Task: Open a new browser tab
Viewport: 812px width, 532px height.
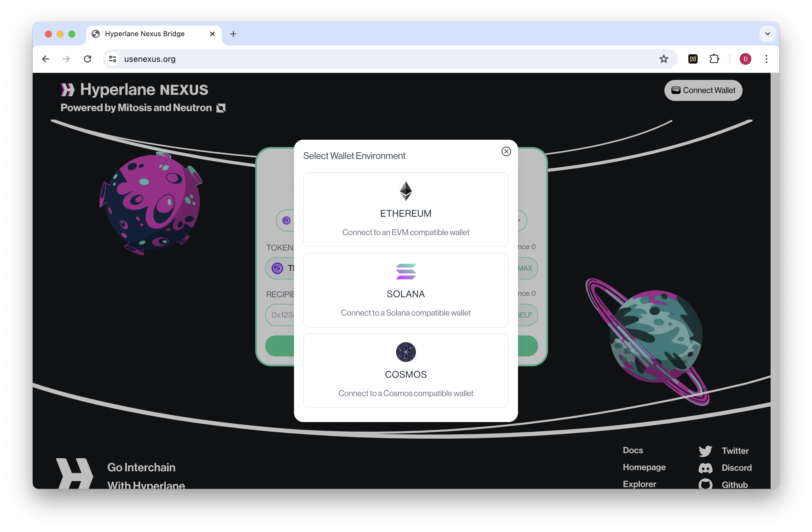Action: (233, 34)
